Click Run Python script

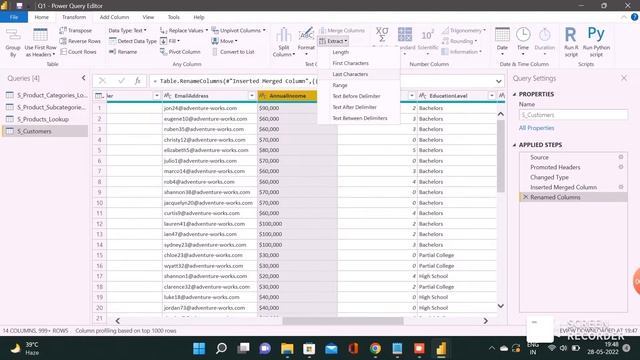point(596,42)
